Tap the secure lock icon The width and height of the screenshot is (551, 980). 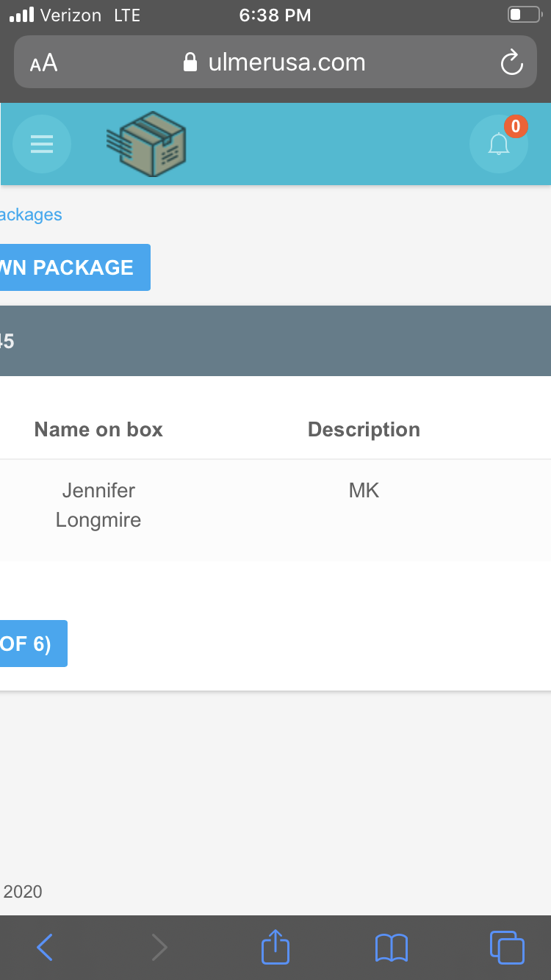coord(190,62)
